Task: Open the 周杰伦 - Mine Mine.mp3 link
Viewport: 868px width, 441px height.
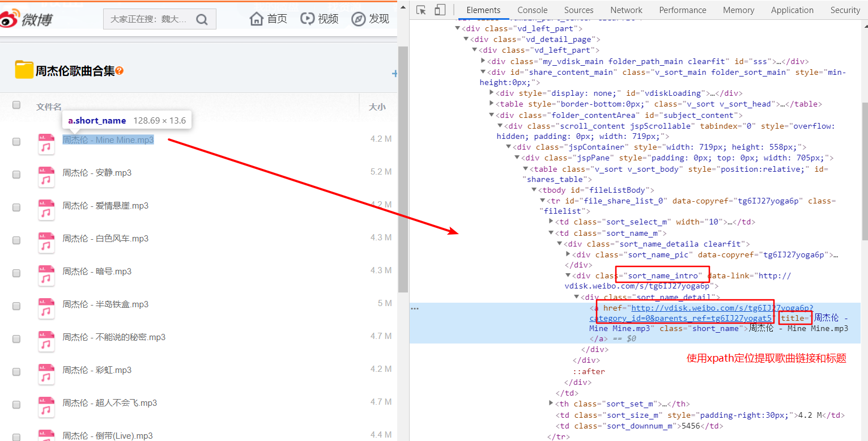Action: click(108, 140)
